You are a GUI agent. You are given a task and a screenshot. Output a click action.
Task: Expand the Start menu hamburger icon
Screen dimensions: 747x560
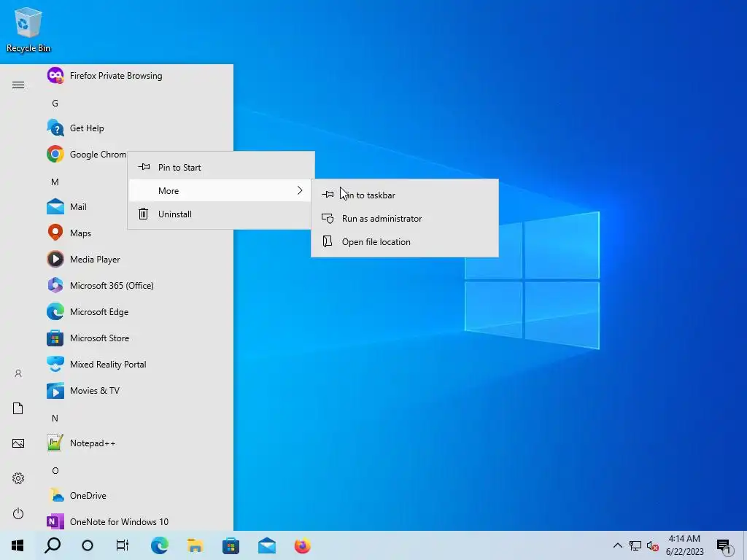[18, 85]
